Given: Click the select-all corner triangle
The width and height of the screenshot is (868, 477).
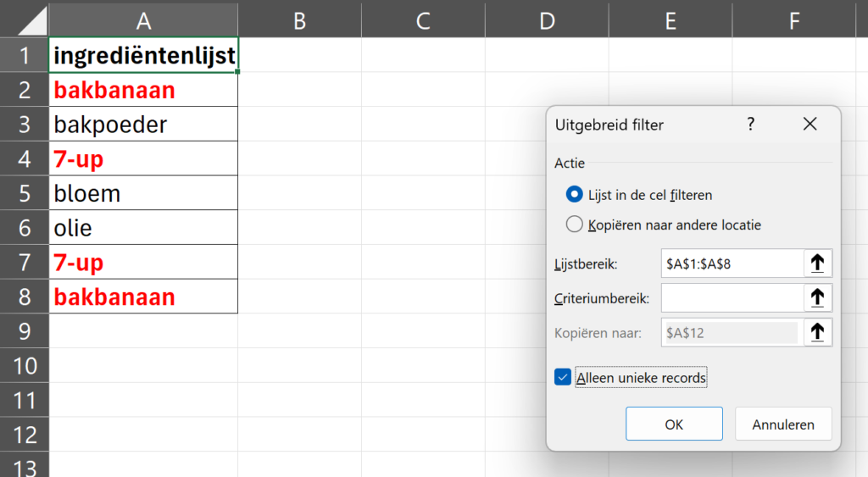Looking at the screenshot, I should [x=25, y=20].
